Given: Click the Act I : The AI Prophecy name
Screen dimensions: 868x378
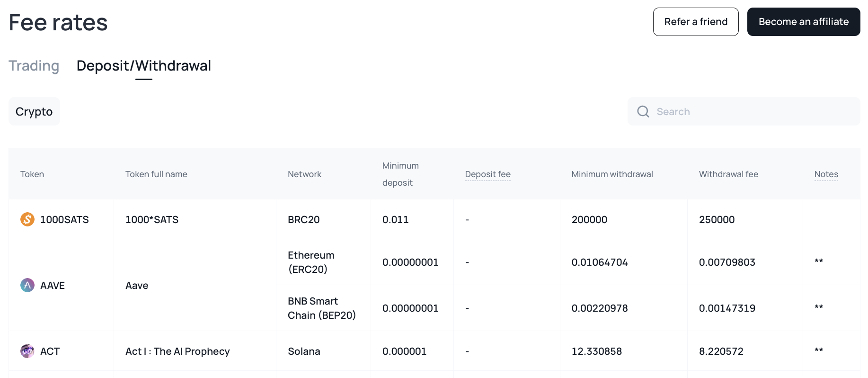Looking at the screenshot, I should tap(177, 351).
